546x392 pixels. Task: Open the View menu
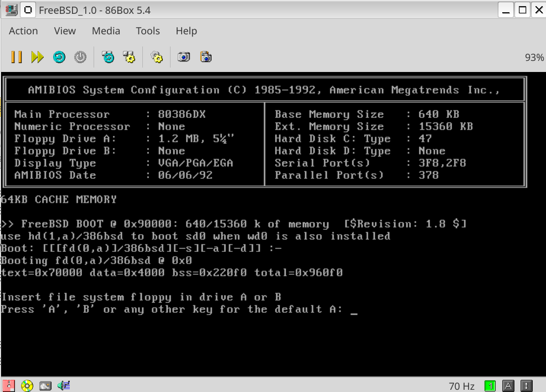pos(65,31)
